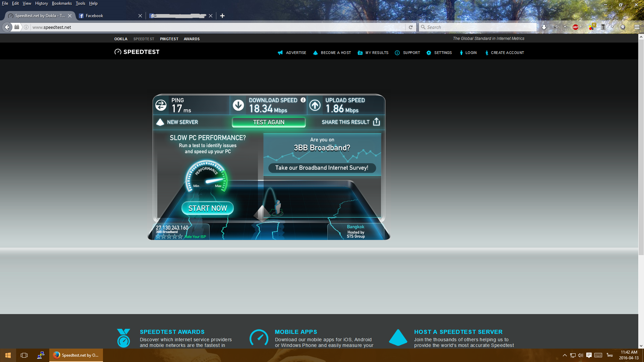Open the download speed info tooltip icon
644x362 pixels.
(303, 100)
